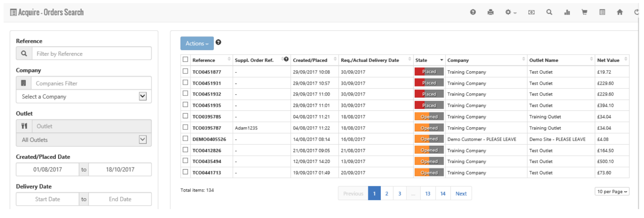
Task: Click the bar chart reports icon
Action: coord(567,12)
